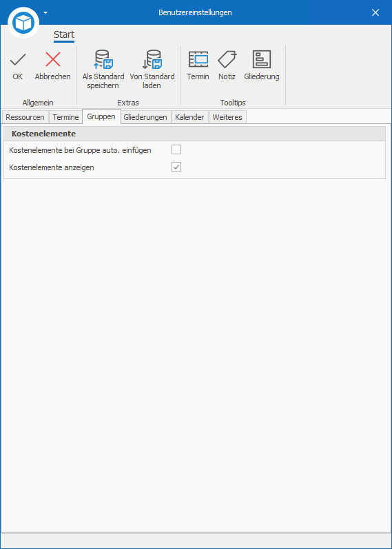Click the OK checkmark icon
This screenshot has height=549, width=392.
tap(17, 59)
